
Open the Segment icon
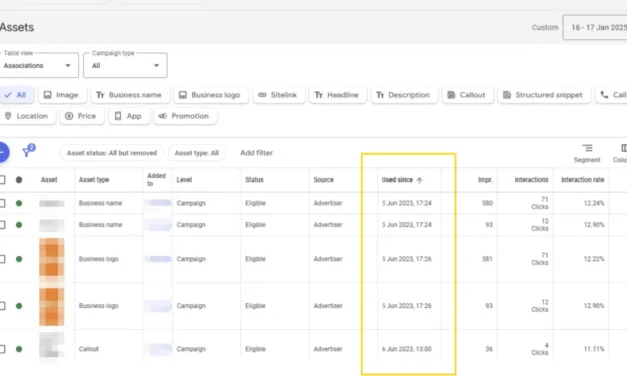point(587,153)
